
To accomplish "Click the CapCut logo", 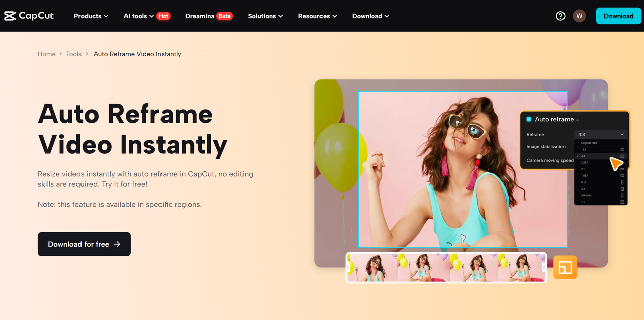I will 29,16.
